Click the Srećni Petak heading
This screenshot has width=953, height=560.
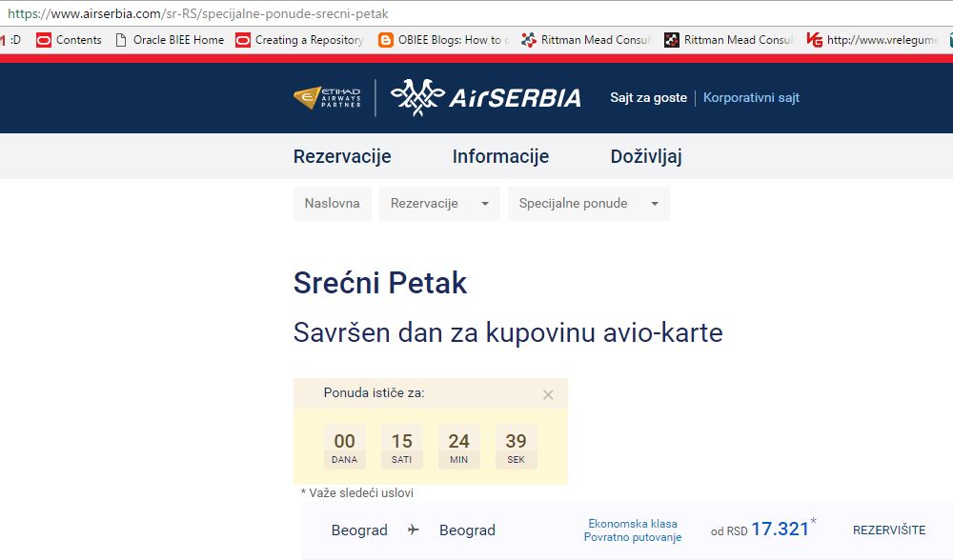point(380,283)
